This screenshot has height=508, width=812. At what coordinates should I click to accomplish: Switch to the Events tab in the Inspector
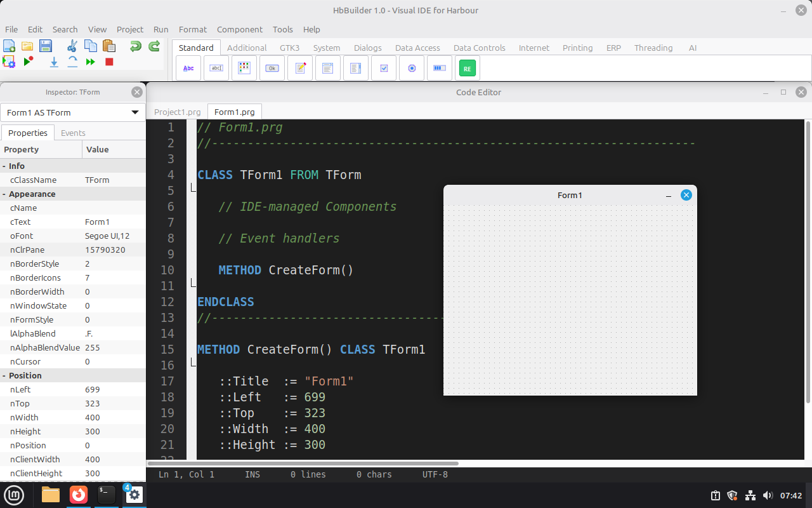point(72,133)
